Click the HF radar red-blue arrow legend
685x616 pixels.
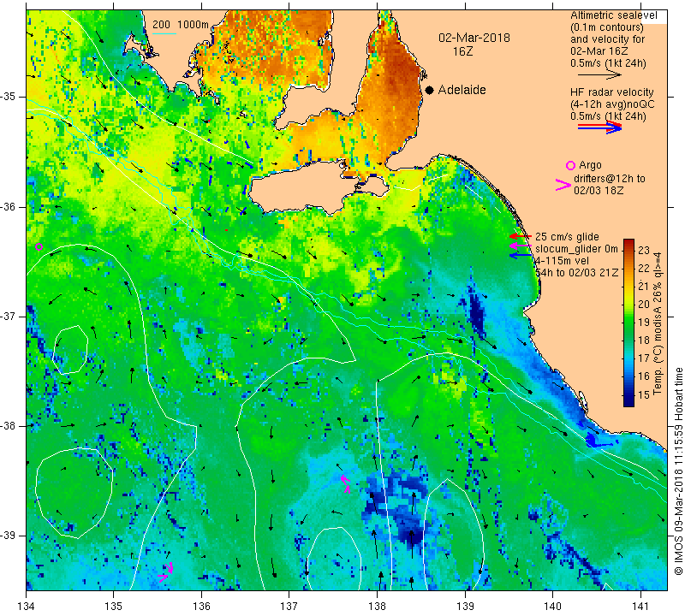[x=599, y=127]
